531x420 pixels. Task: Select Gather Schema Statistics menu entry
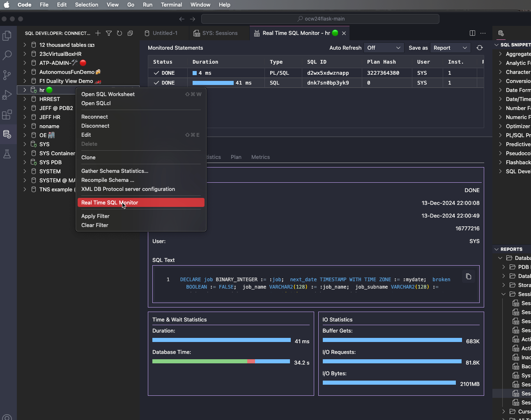(x=141, y=171)
